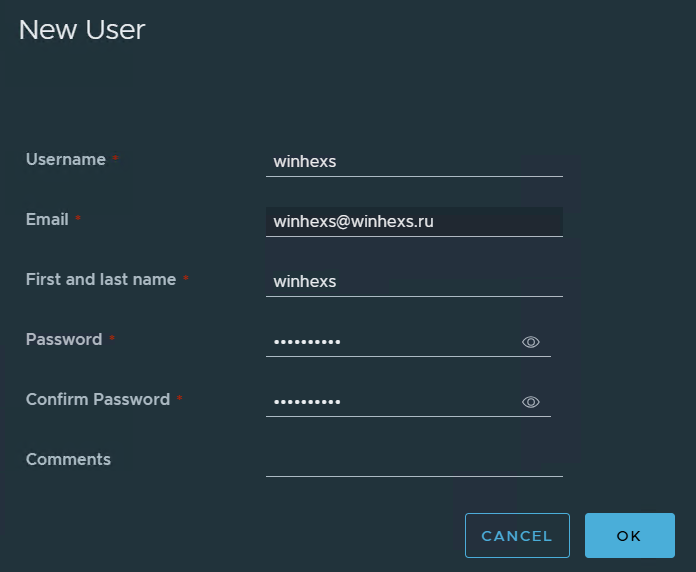Click the First and last name label
The width and height of the screenshot is (696, 572).
tap(101, 279)
